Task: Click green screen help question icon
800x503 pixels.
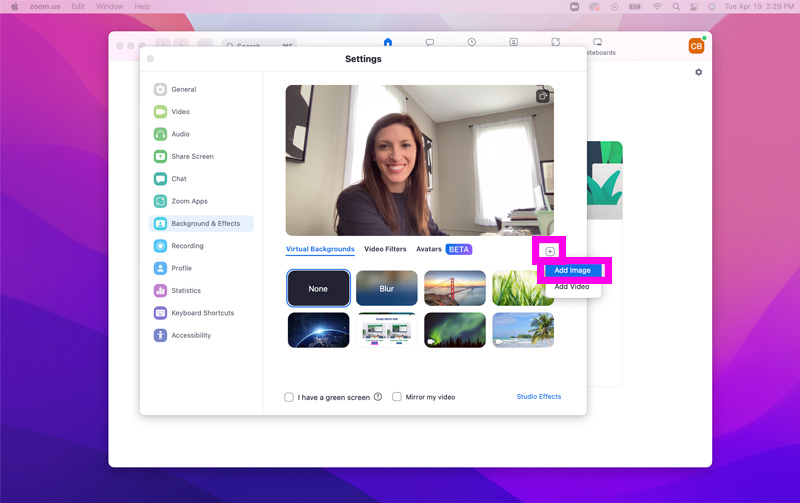Action: (x=378, y=397)
